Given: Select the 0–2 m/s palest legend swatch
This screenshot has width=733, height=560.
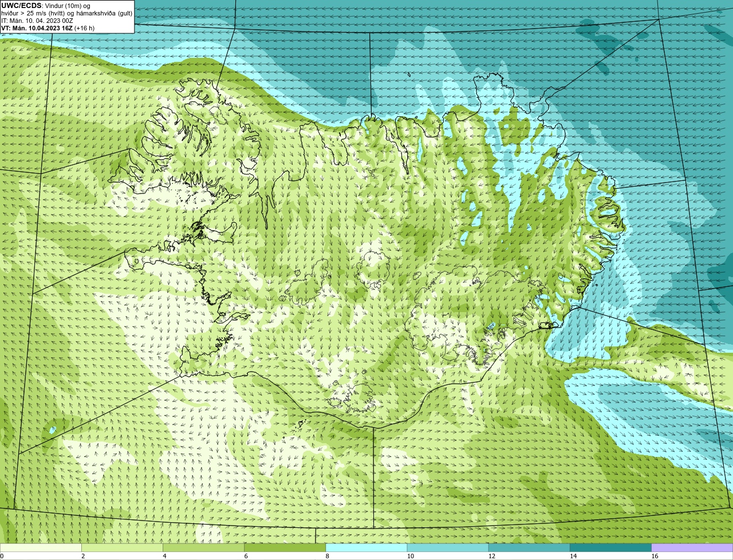Looking at the screenshot, I should tap(41, 547).
